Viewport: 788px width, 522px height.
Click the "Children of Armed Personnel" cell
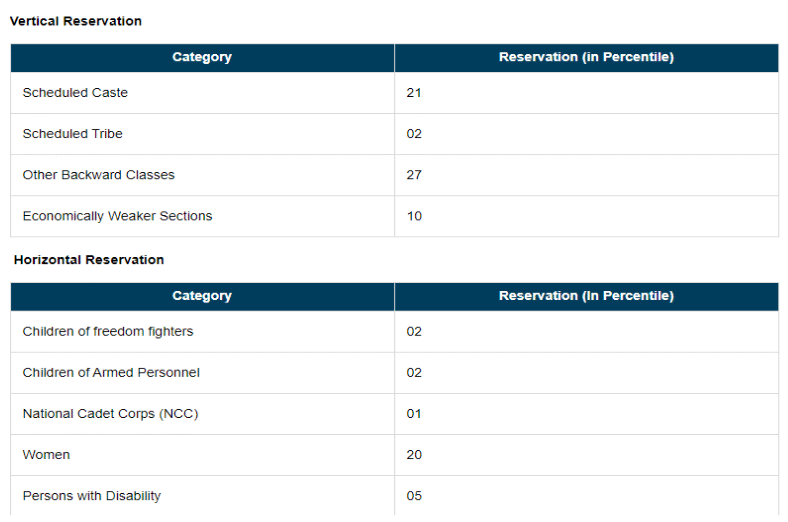pos(111,373)
